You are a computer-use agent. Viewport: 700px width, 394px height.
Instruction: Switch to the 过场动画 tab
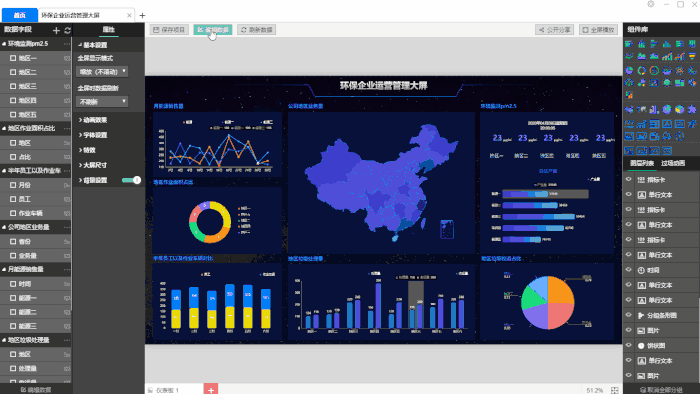point(673,163)
